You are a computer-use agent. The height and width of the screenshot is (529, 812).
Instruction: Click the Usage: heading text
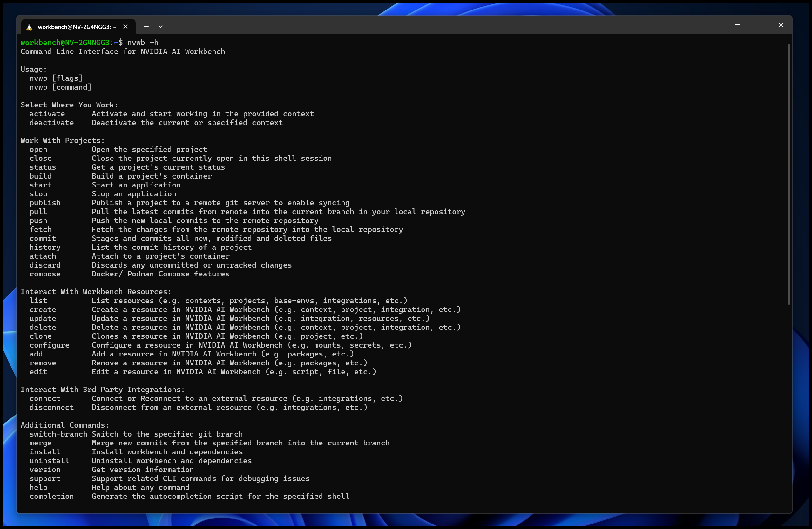33,69
